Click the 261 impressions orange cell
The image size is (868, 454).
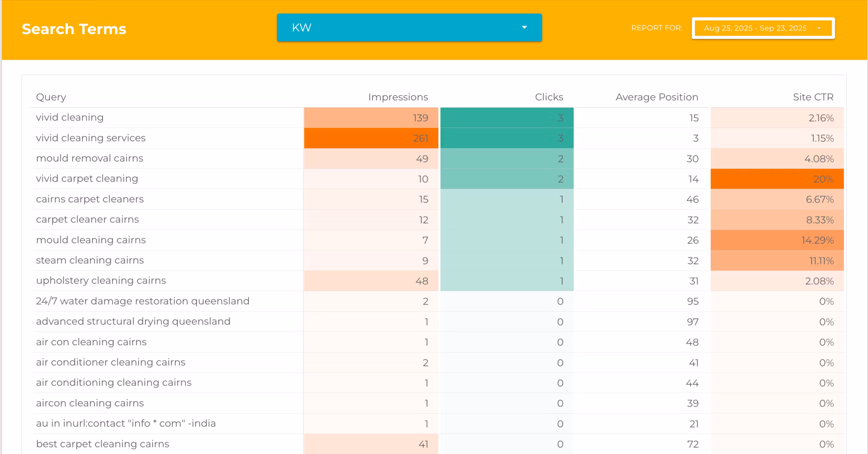pyautogui.click(x=371, y=138)
